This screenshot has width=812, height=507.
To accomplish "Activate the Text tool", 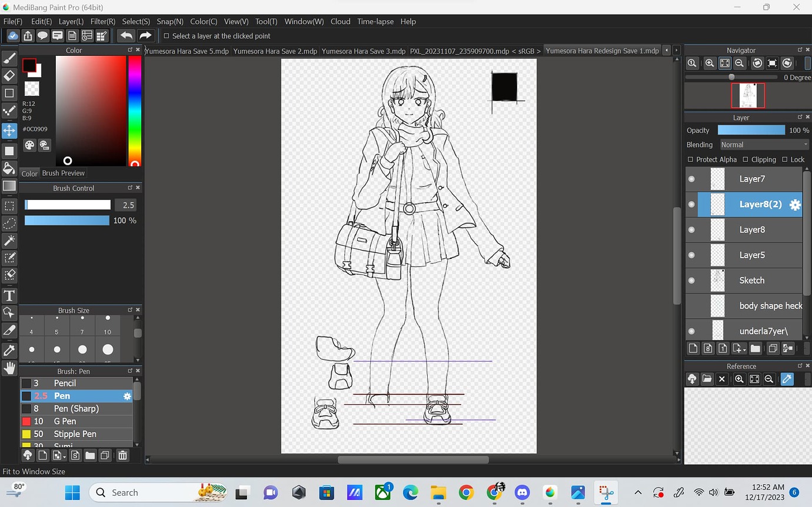I will tap(9, 296).
